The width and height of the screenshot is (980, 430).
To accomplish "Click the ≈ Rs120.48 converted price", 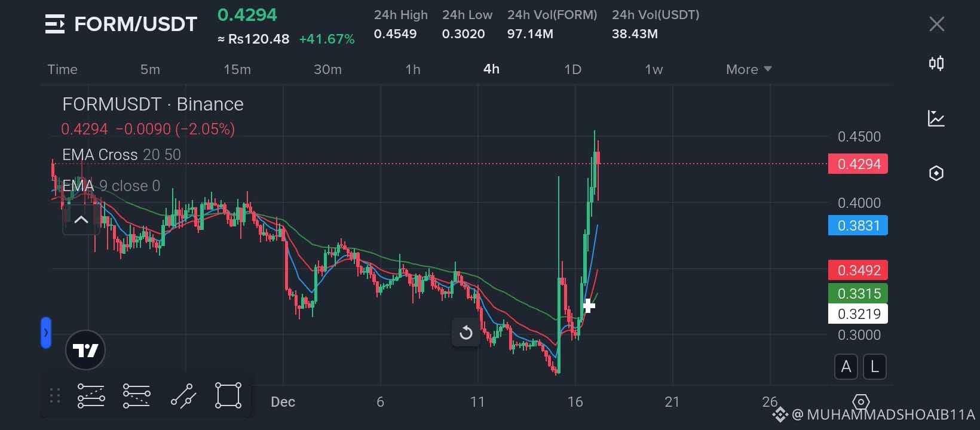I will coord(253,39).
